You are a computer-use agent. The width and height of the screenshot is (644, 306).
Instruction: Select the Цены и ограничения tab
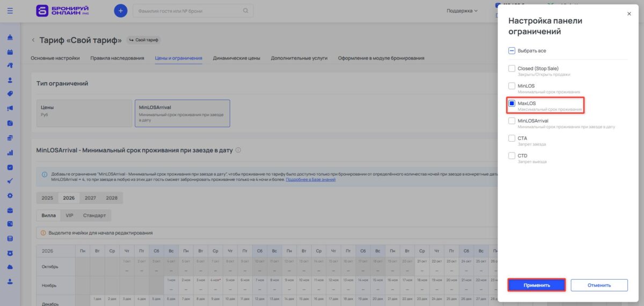click(x=178, y=58)
